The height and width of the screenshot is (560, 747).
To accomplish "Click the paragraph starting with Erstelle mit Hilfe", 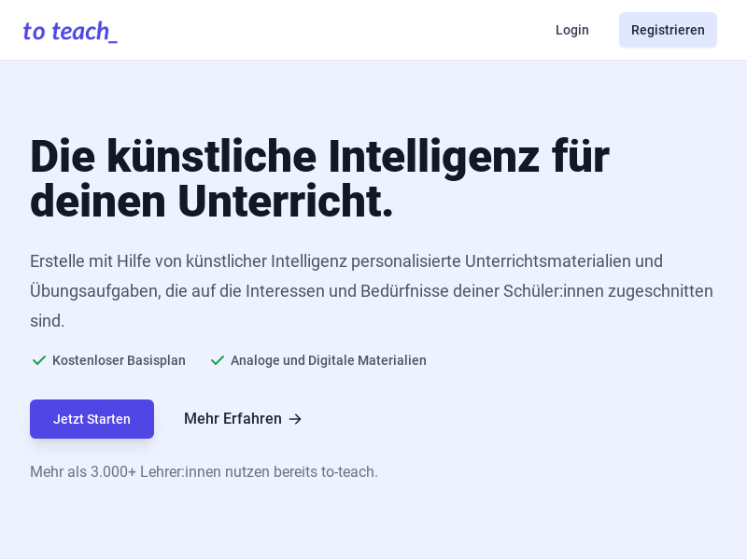I will pyautogui.click(x=372, y=291).
